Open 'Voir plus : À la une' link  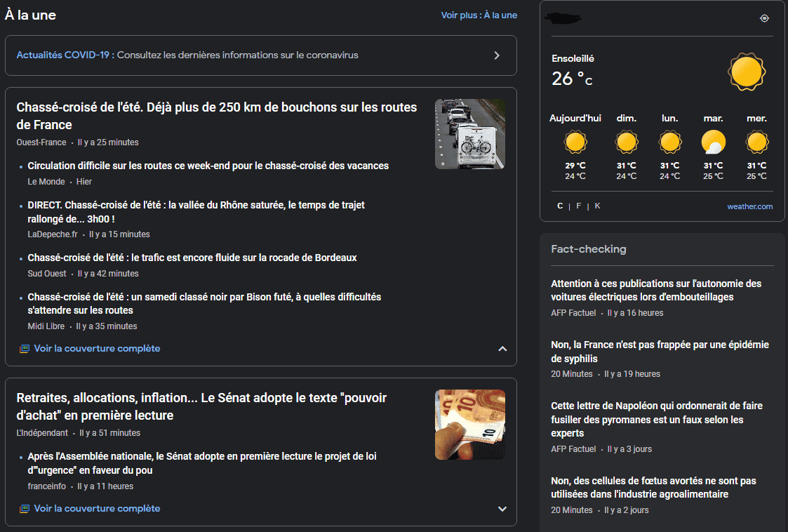click(479, 15)
